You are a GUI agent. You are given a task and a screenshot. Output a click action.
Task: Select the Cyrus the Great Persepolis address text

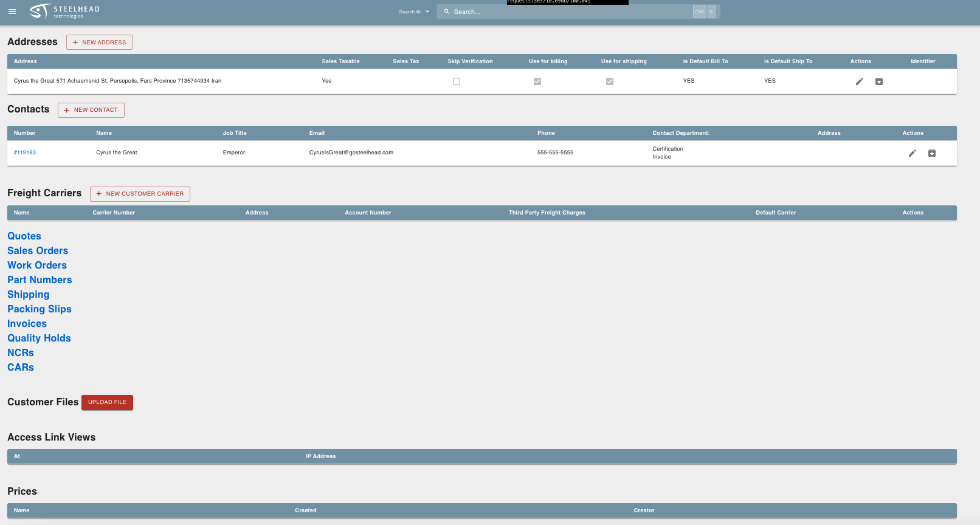117,81
